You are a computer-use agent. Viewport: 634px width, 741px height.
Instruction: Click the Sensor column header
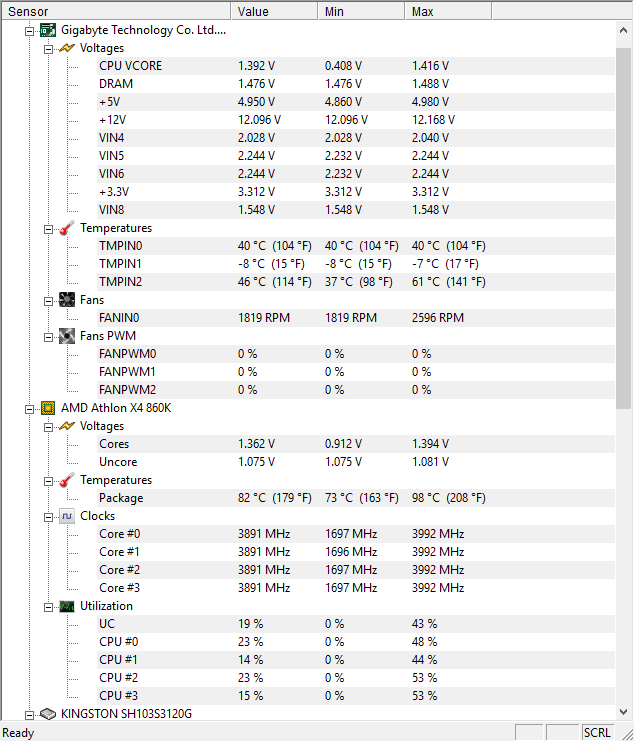[115, 11]
